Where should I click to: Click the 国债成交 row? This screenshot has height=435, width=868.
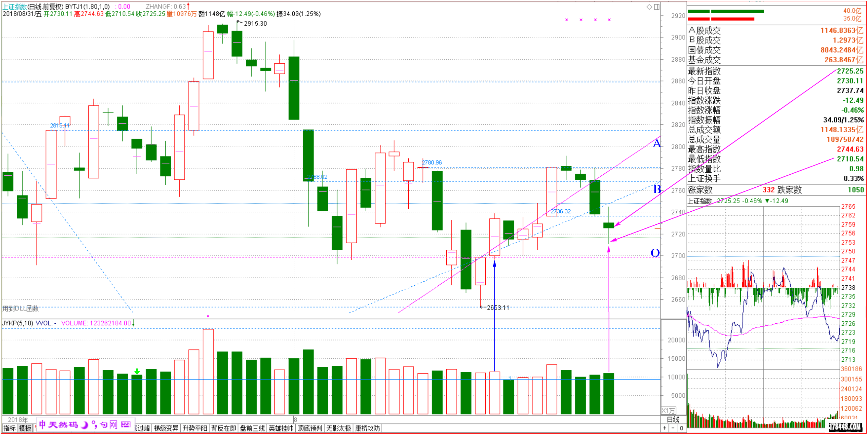click(776, 50)
